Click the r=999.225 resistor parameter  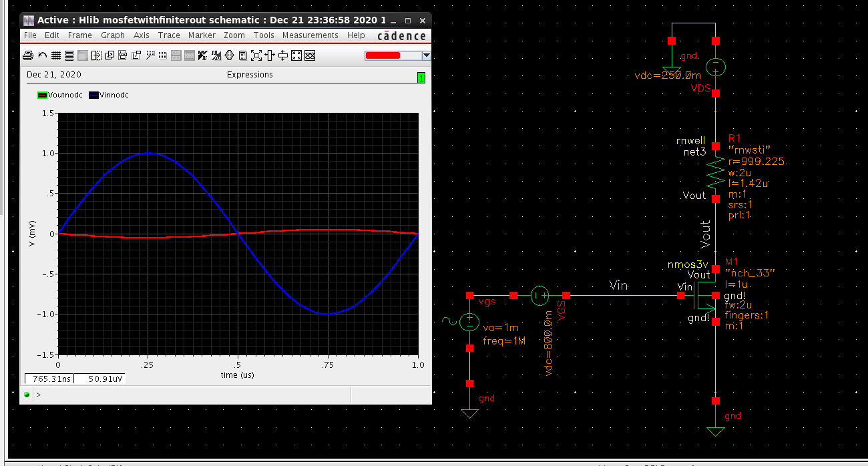pos(756,162)
